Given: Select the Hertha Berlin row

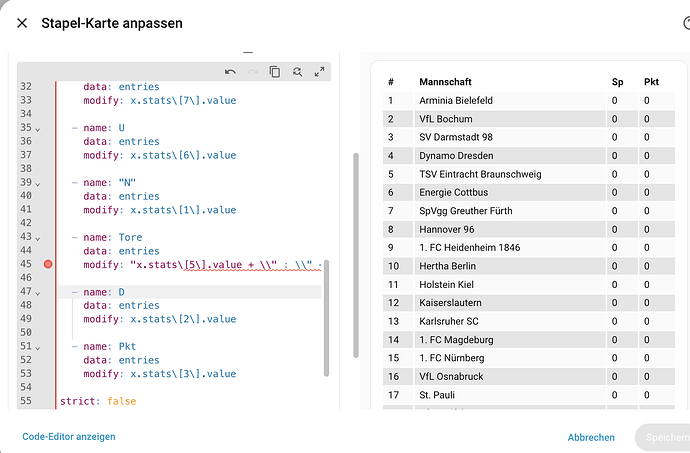Looking at the screenshot, I should 529,266.
